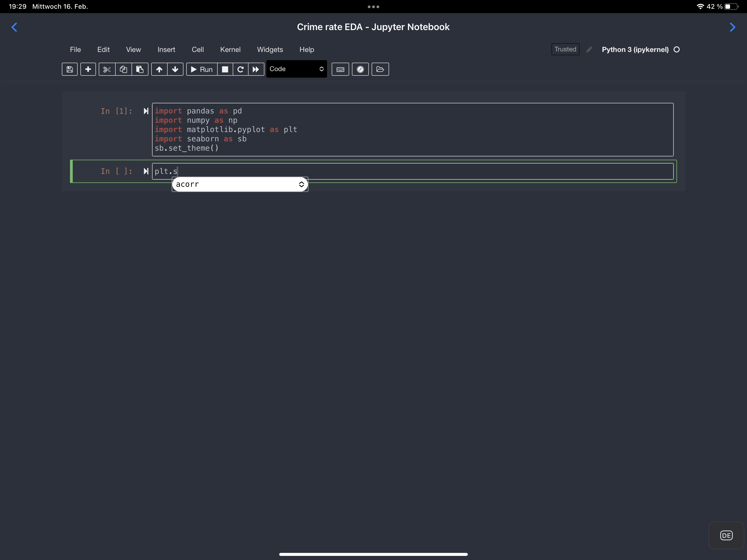Open the Kernel menu
The height and width of the screenshot is (560, 747).
pyautogui.click(x=230, y=49)
